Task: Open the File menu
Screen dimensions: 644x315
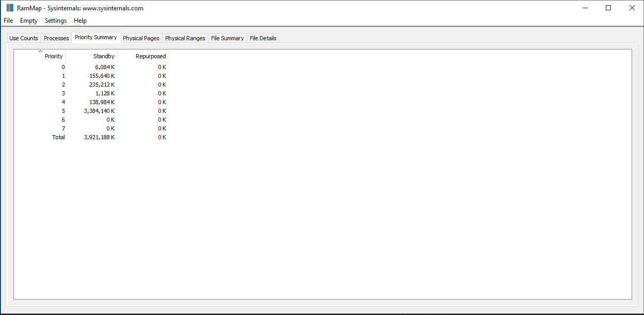Action: (8, 21)
